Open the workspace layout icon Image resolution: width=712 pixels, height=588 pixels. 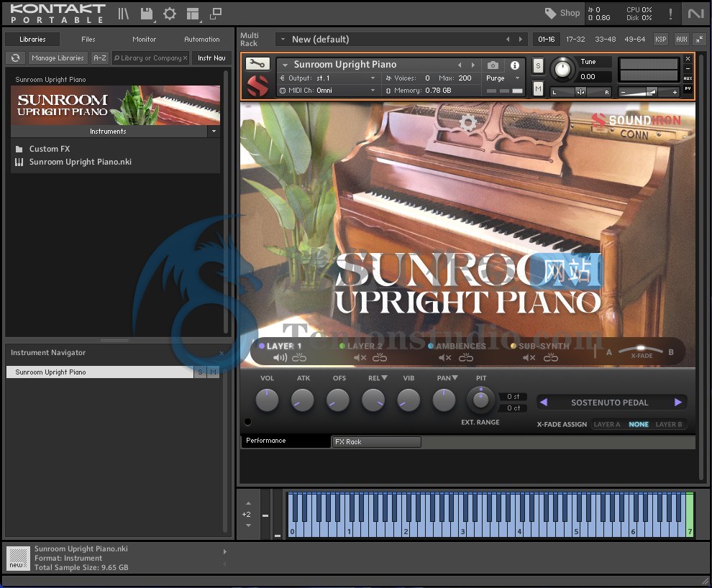(x=193, y=14)
